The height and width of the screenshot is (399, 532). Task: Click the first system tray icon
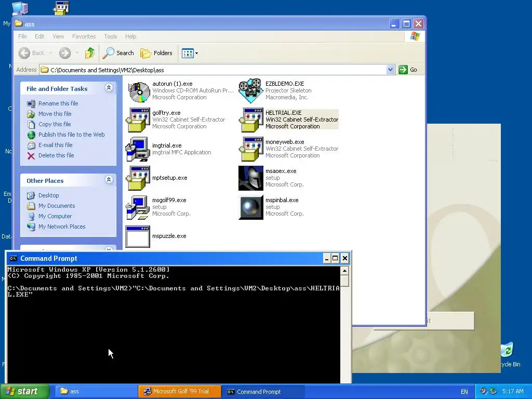(484, 391)
